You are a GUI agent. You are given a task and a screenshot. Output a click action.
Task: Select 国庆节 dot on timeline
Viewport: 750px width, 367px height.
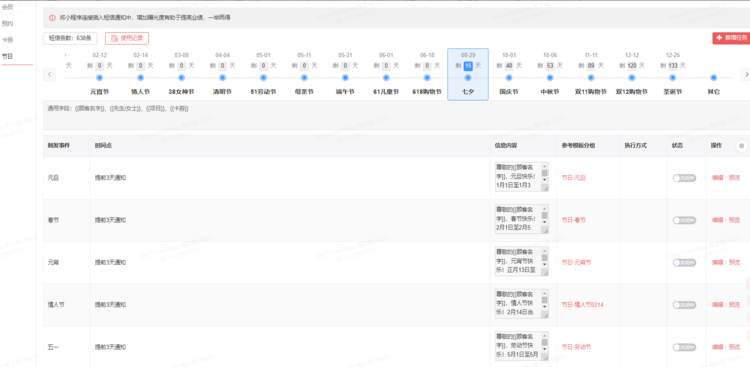tap(509, 78)
